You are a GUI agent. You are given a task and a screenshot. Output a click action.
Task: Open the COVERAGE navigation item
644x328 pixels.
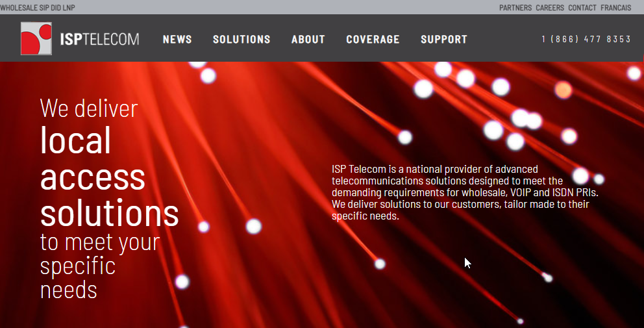(x=373, y=39)
